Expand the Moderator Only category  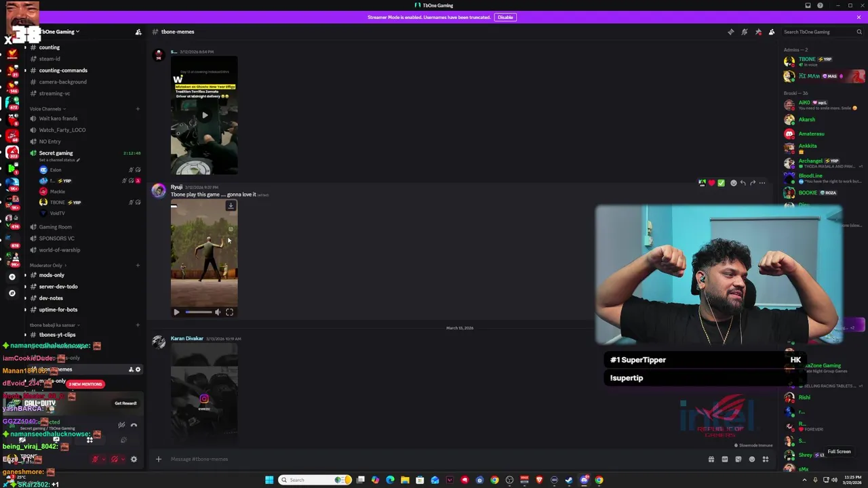tap(47, 265)
